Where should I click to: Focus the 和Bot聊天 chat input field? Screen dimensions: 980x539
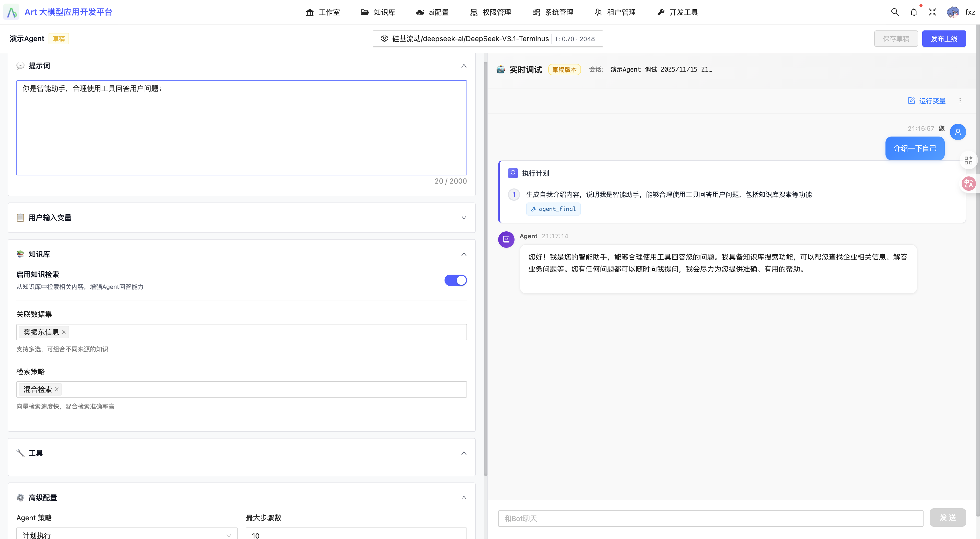[710, 519]
